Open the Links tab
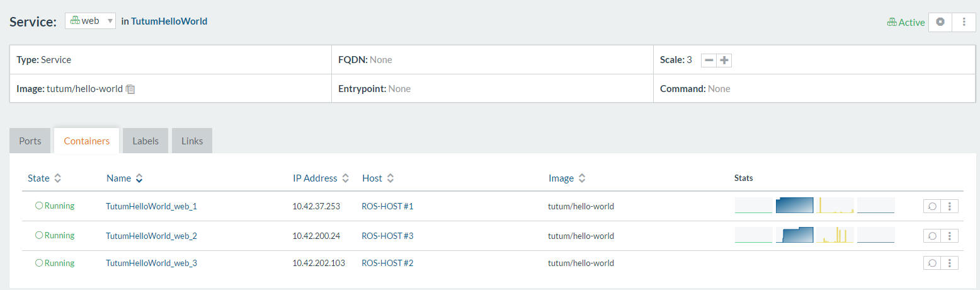Image resolution: width=980 pixels, height=290 pixels. 192,141
